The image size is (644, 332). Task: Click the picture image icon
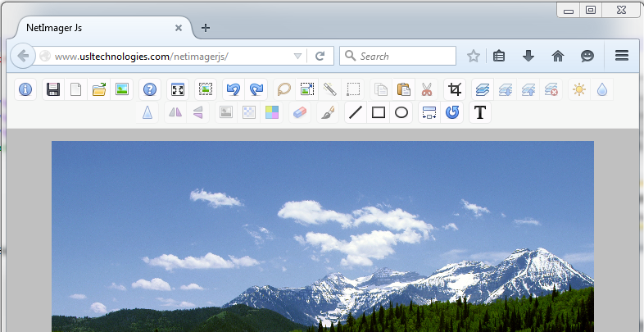pos(122,89)
